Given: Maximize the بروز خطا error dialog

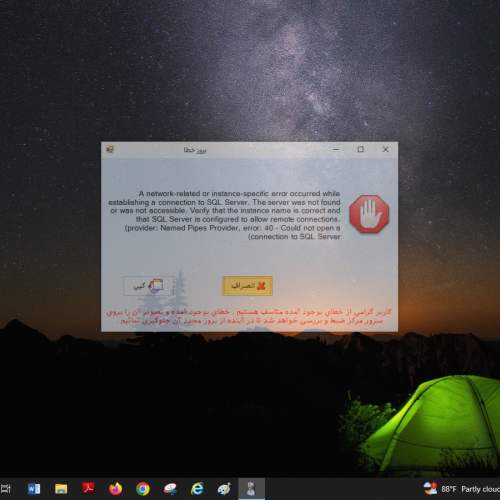Looking at the screenshot, I should pyautogui.click(x=361, y=149).
